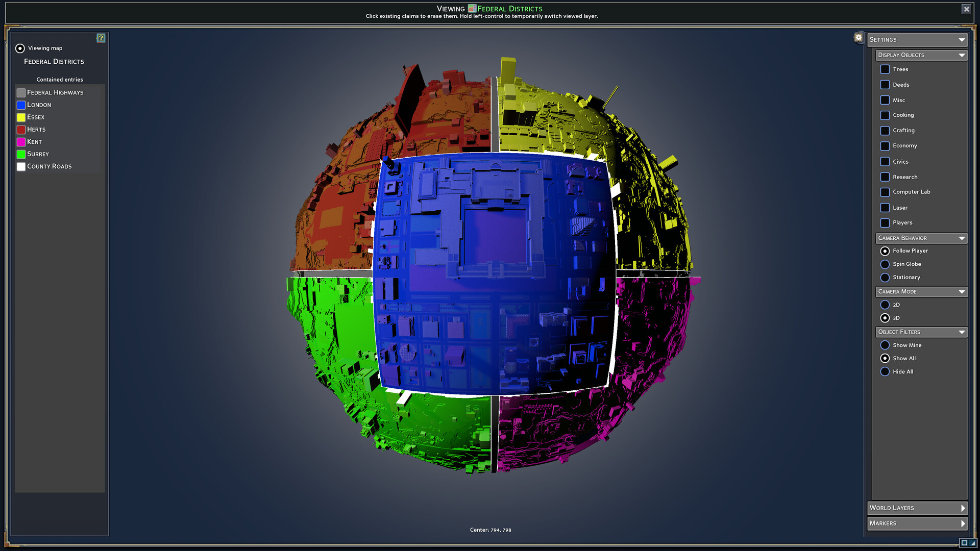
Task: Click the Federal Highways layer icon
Action: point(21,91)
